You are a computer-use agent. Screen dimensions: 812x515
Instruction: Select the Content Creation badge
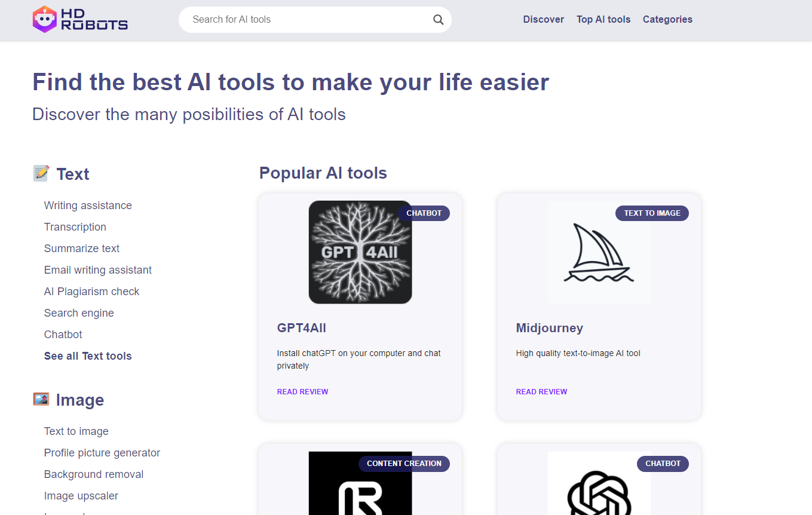coord(404,464)
